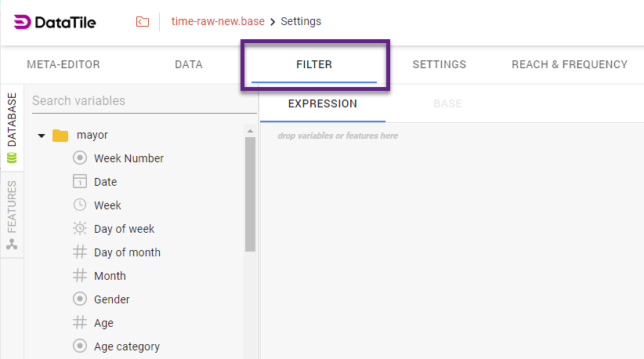Click the clock icon beside Week

pyautogui.click(x=79, y=205)
